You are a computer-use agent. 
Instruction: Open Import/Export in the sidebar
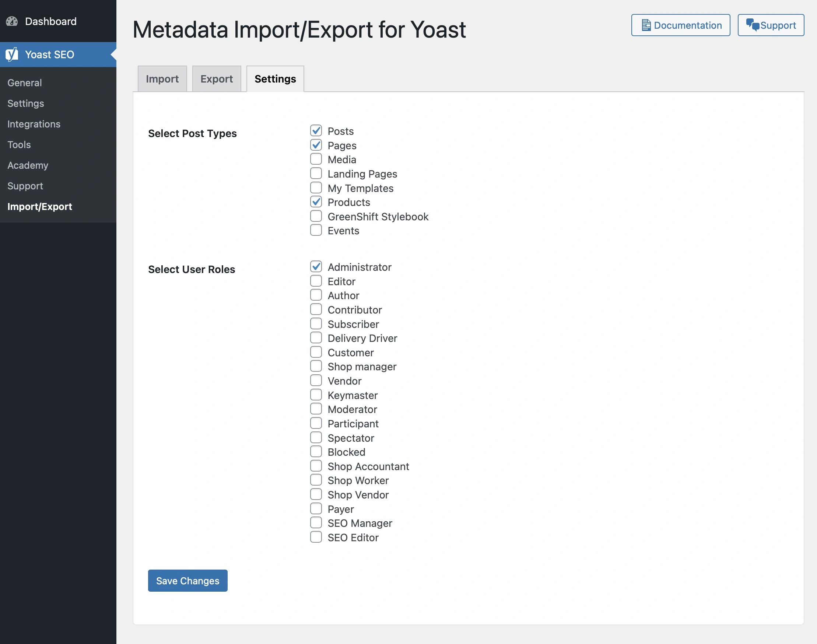(39, 206)
